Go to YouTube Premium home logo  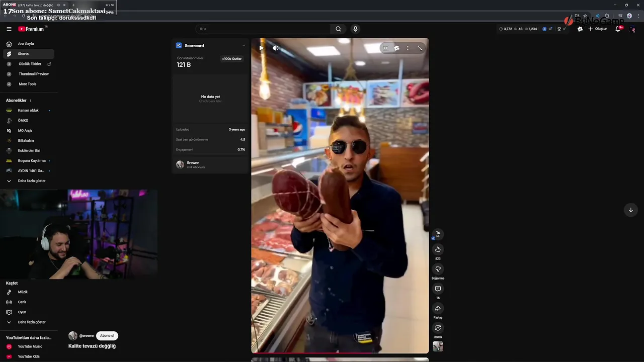tap(32, 29)
